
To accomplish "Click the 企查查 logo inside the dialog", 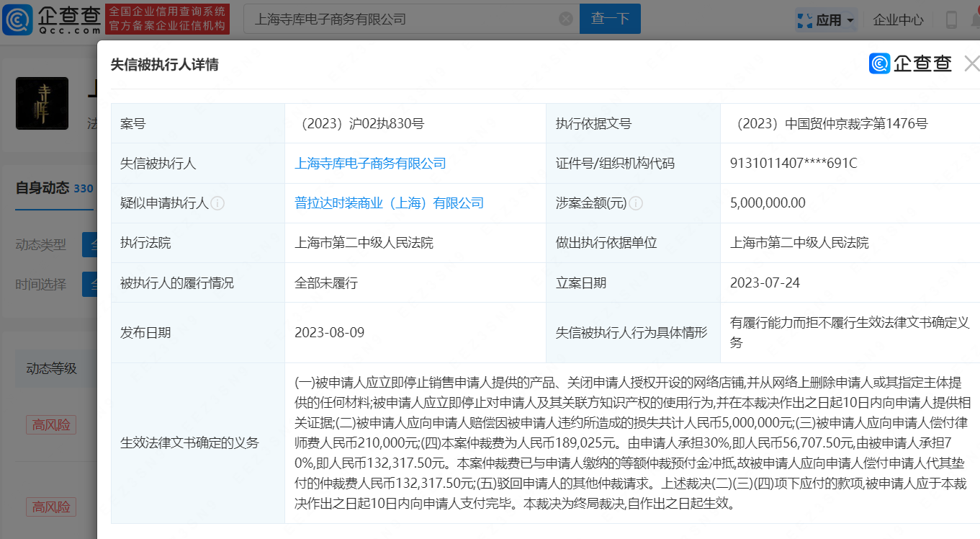I will click(911, 64).
